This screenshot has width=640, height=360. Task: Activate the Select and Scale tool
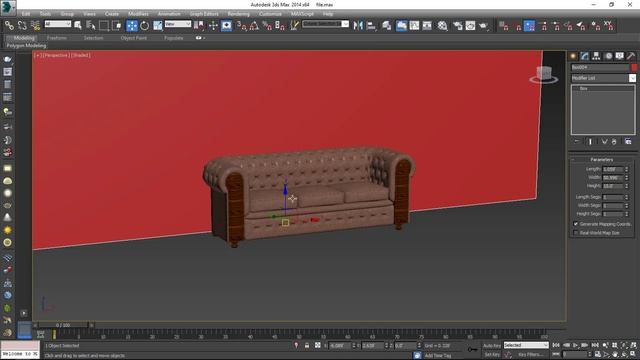158,26
